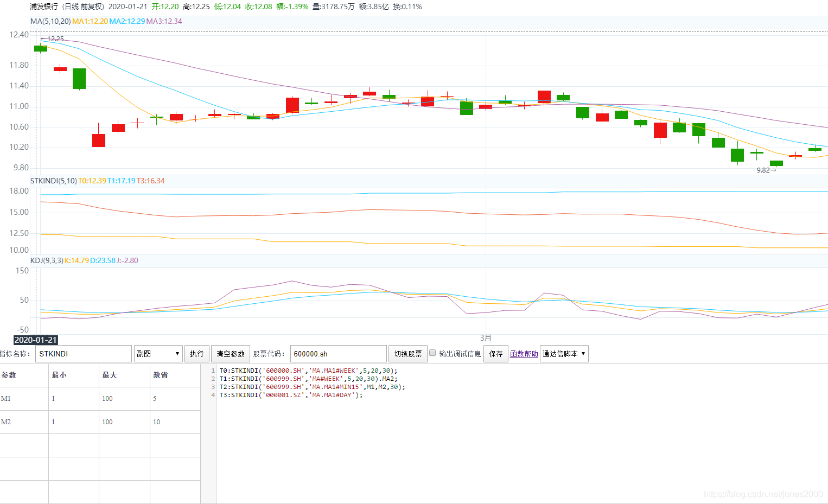828x504 pixels.
Task: Click script line 4 starting with T3:STKINDI
Action: 291,395
